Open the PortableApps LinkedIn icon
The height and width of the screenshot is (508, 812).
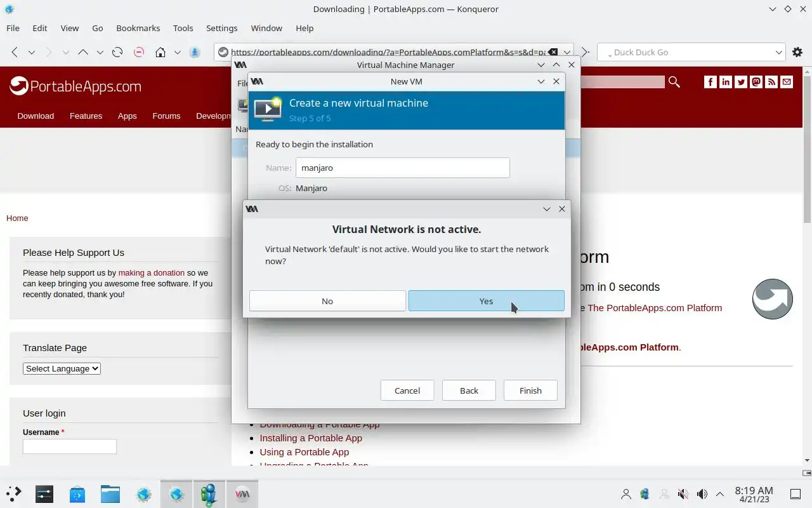click(x=726, y=82)
